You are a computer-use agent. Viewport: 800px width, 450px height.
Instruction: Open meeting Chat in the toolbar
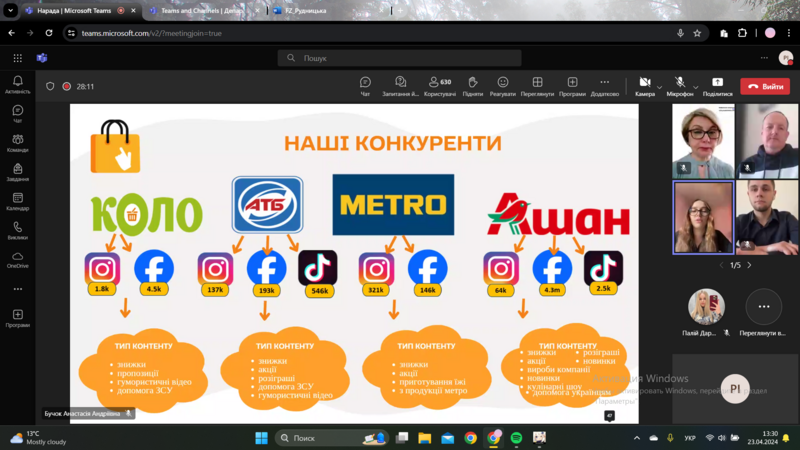365,86
